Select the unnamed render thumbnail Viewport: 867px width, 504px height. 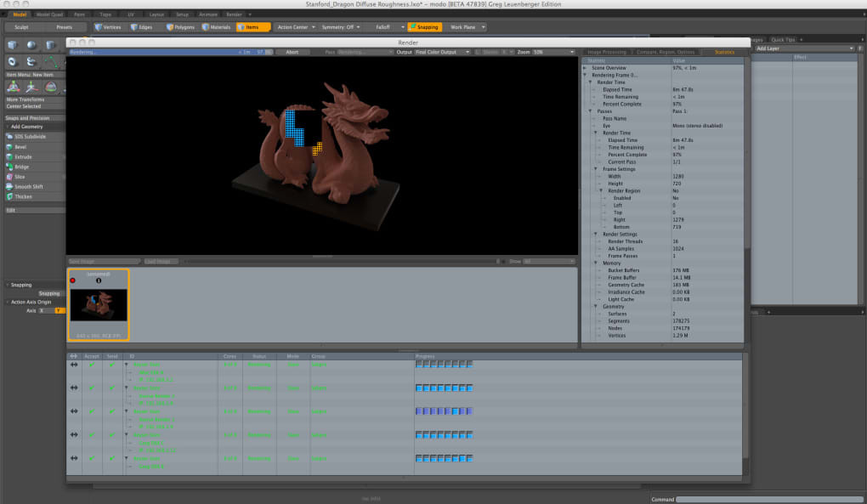(x=99, y=304)
